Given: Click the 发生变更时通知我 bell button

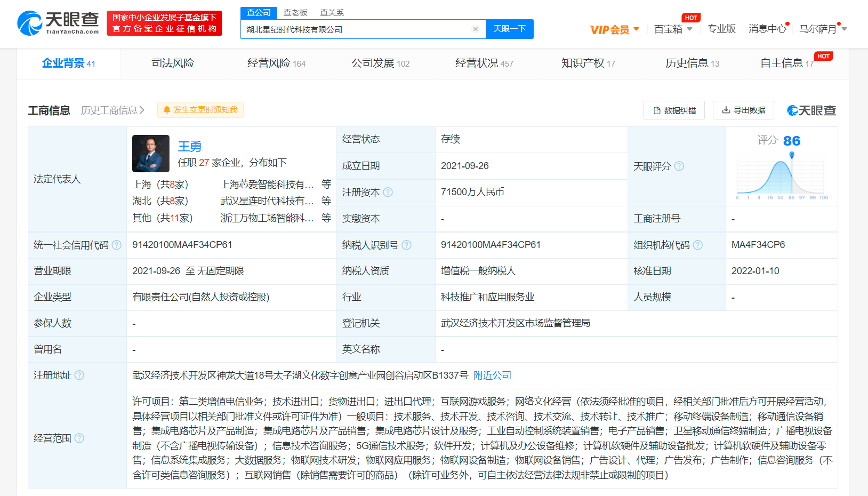Looking at the screenshot, I should pos(200,110).
